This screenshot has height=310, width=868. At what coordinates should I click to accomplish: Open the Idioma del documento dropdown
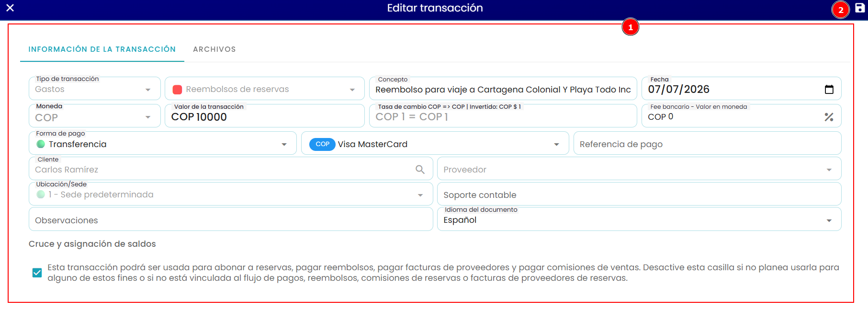639,219
